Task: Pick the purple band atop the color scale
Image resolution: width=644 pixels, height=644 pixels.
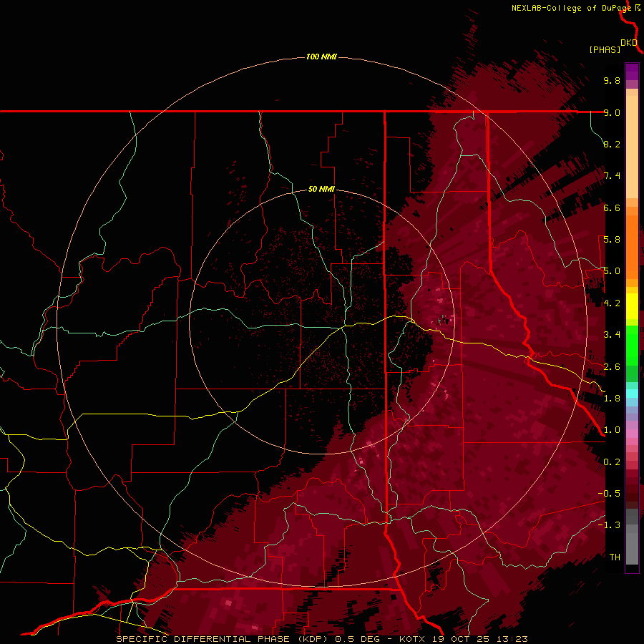Action: [632, 72]
